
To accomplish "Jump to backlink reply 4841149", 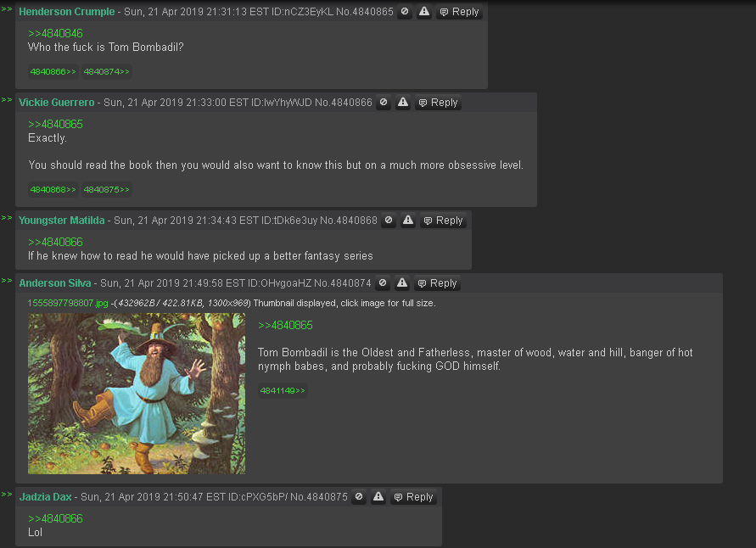I will tap(283, 391).
